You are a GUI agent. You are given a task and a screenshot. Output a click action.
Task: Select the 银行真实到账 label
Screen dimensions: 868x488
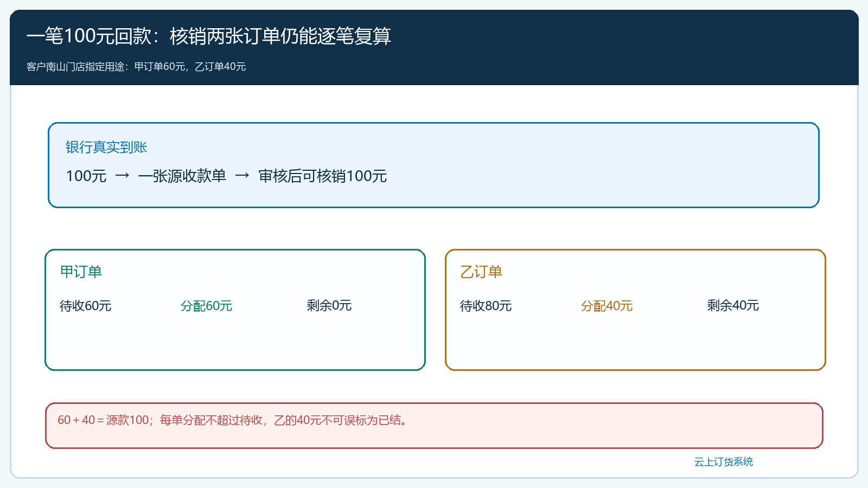(x=106, y=147)
